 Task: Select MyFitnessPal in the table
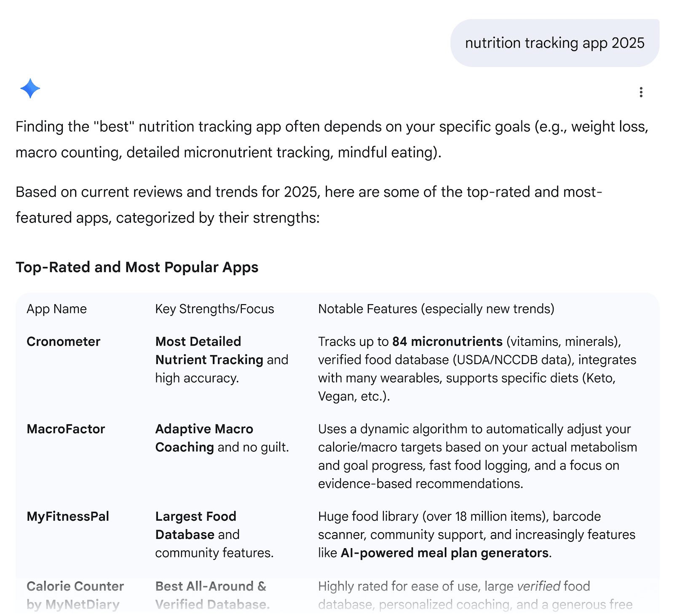68,517
